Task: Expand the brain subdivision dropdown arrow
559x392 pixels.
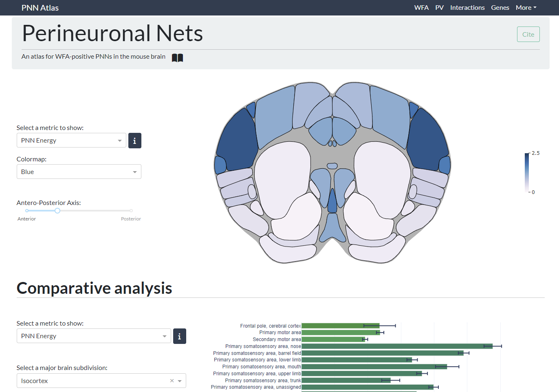Action: 180,381
